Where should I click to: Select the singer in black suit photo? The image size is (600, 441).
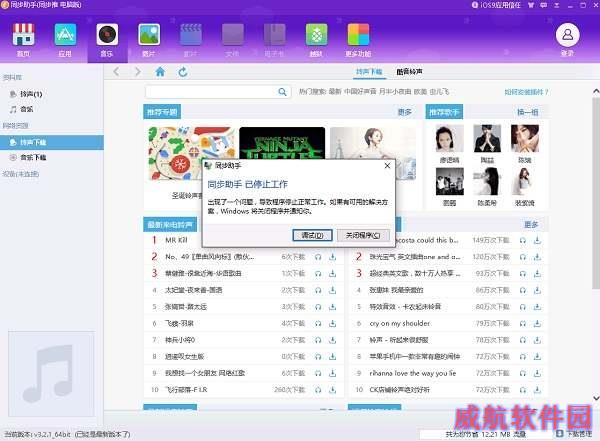coord(487,139)
